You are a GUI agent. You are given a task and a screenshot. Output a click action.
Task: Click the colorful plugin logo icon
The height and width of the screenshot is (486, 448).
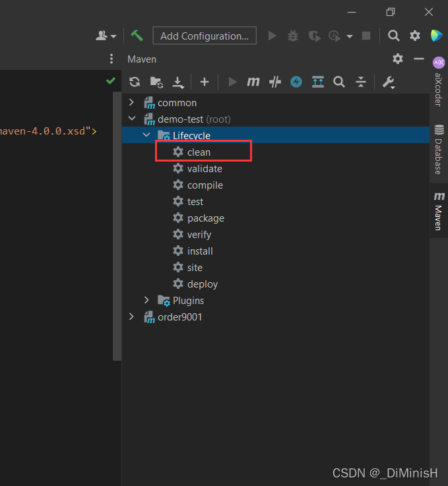click(x=436, y=36)
